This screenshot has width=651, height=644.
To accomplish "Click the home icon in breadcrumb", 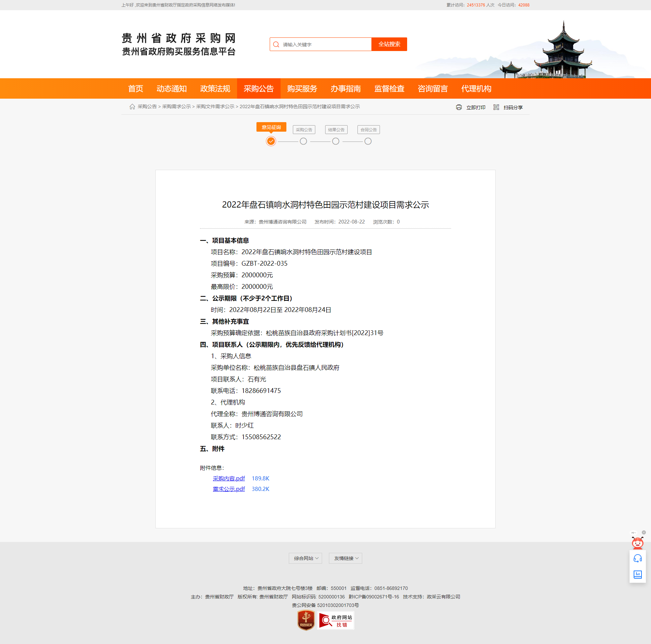I will coord(132,107).
